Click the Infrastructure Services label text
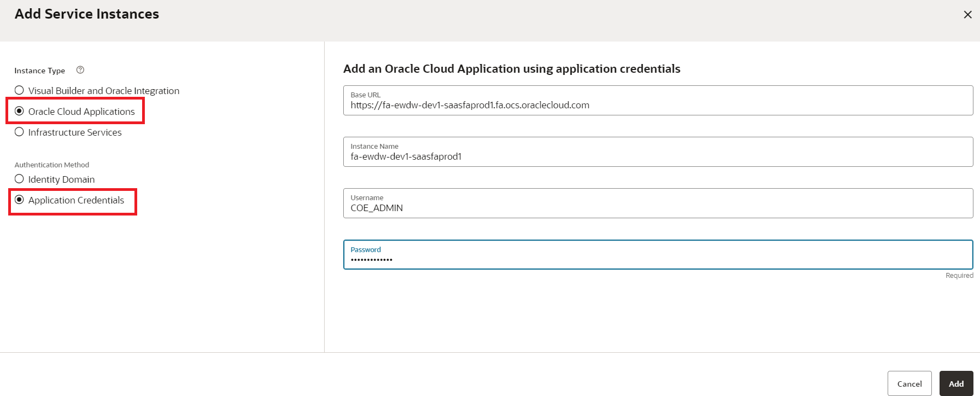 click(x=75, y=132)
